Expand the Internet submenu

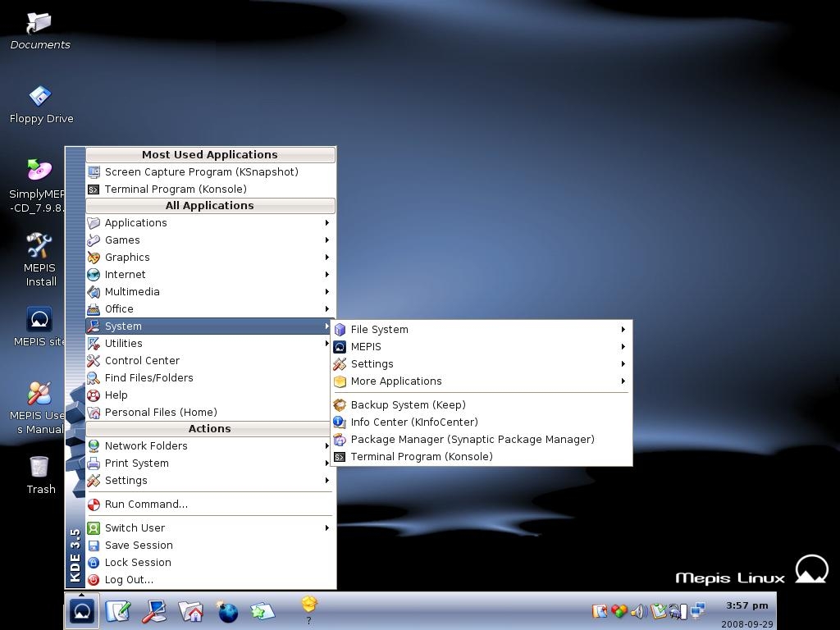tap(211, 274)
